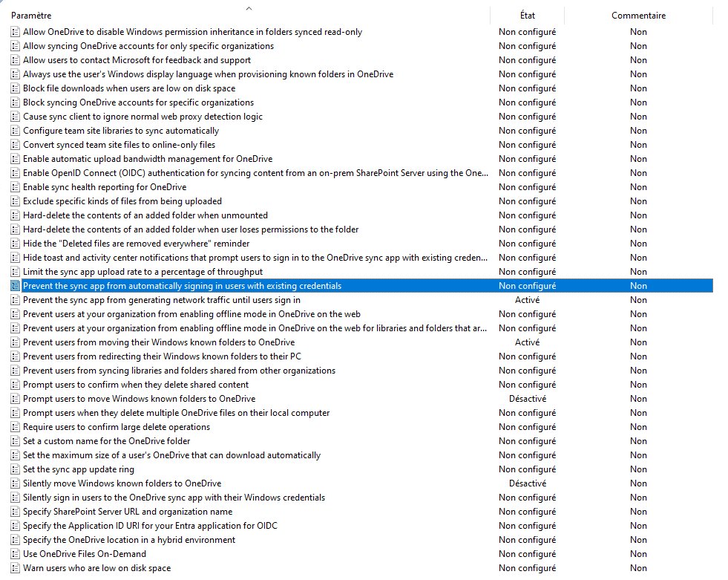The width and height of the screenshot is (728, 580).
Task: Click the icon beside "Prompt users to move Windows known folders to OneDrive"
Action: [x=16, y=399]
